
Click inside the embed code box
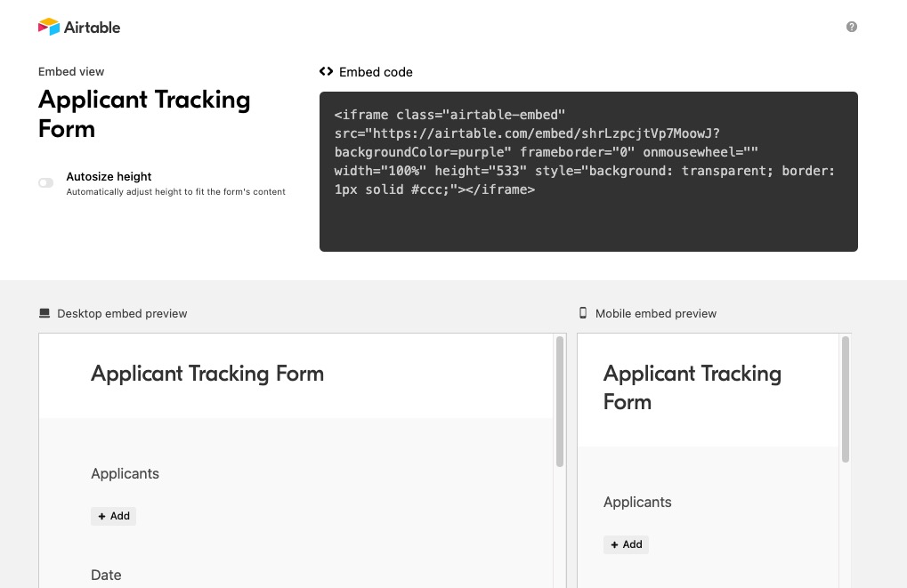coord(588,171)
